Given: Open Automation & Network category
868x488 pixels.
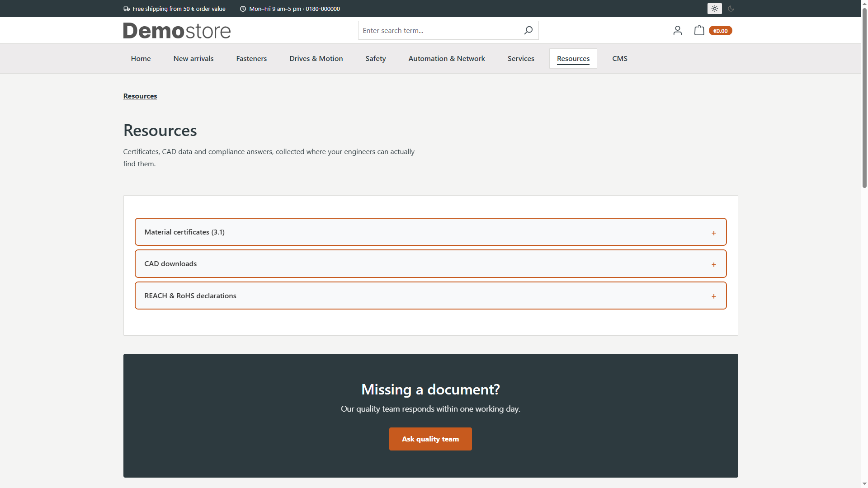Looking at the screenshot, I should pos(447,58).
